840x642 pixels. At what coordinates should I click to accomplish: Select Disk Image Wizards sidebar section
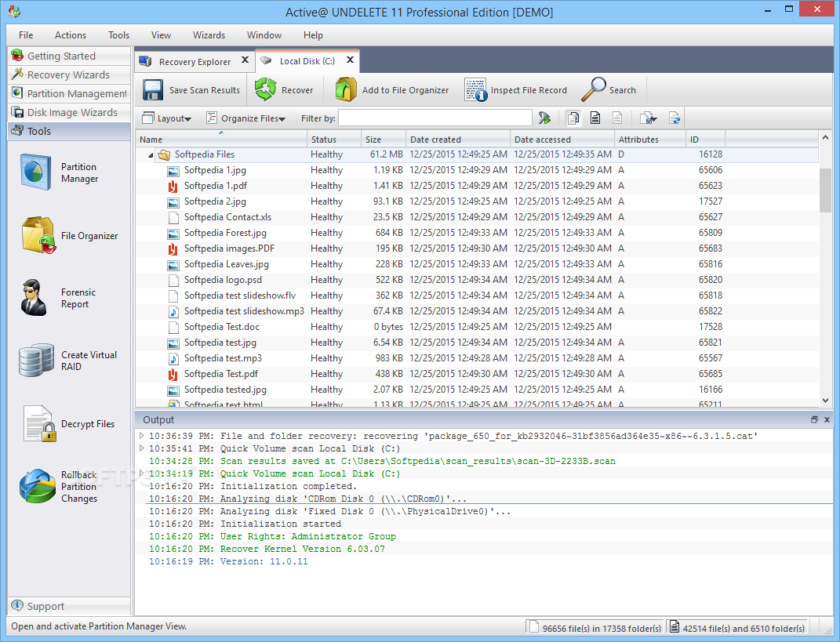69,112
